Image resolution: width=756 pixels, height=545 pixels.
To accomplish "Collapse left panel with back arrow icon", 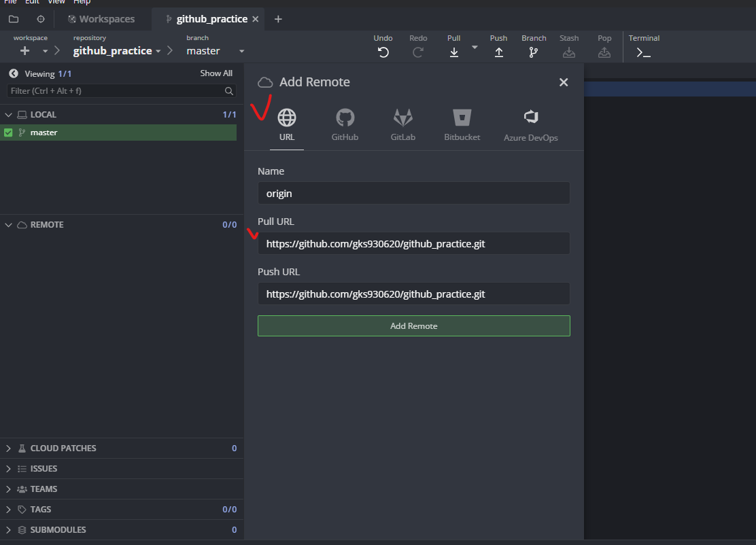I will [x=14, y=73].
